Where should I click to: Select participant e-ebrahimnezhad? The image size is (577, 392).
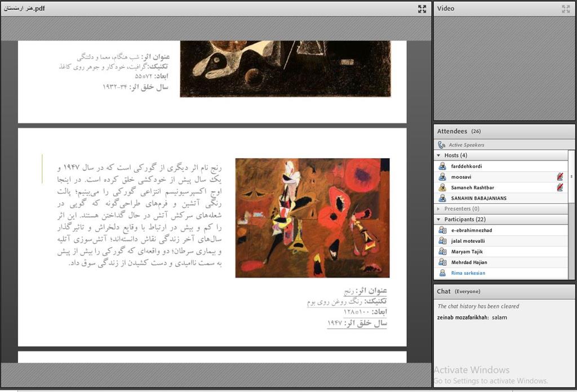[501, 230]
